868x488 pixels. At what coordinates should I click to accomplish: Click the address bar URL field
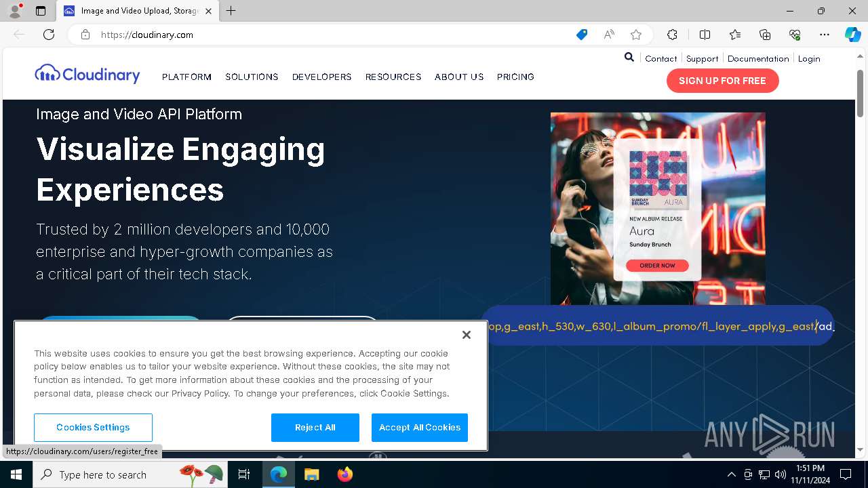(325, 35)
